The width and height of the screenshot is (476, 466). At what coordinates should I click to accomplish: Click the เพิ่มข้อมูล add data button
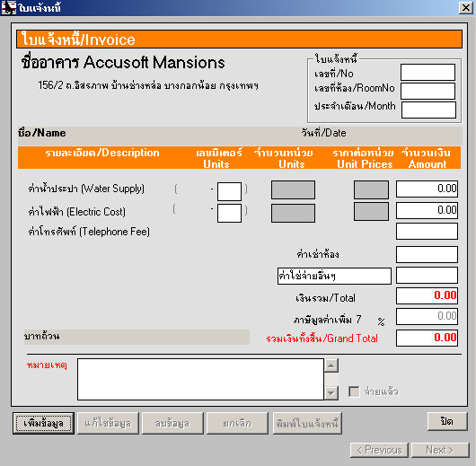pyautogui.click(x=43, y=423)
